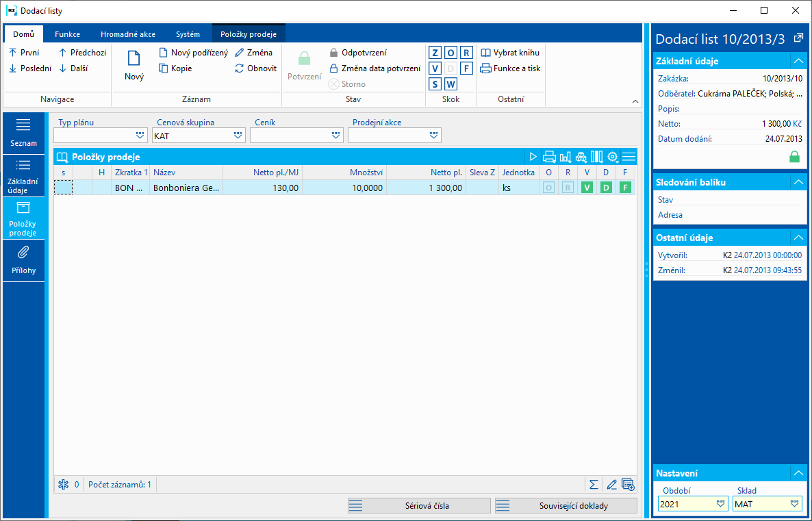The image size is (812, 521).
Task: Click Nový podřízený to add subordinate record
Action: pyautogui.click(x=193, y=52)
